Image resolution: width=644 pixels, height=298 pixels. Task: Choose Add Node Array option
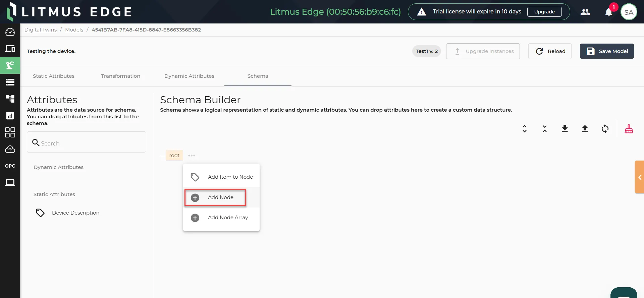221,218
